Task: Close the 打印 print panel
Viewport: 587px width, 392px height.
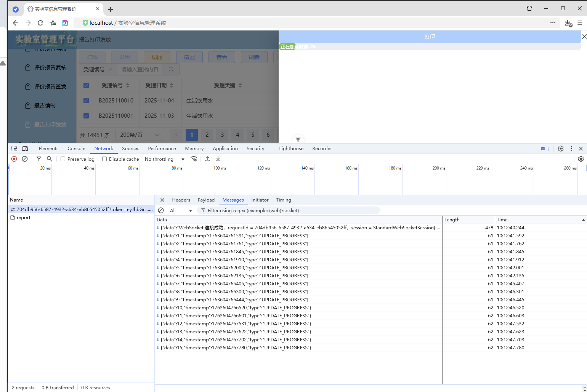Action: coord(584,37)
